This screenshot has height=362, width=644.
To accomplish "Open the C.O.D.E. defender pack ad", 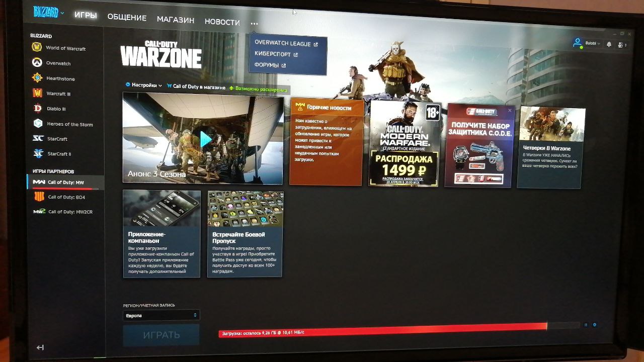I will (479, 145).
